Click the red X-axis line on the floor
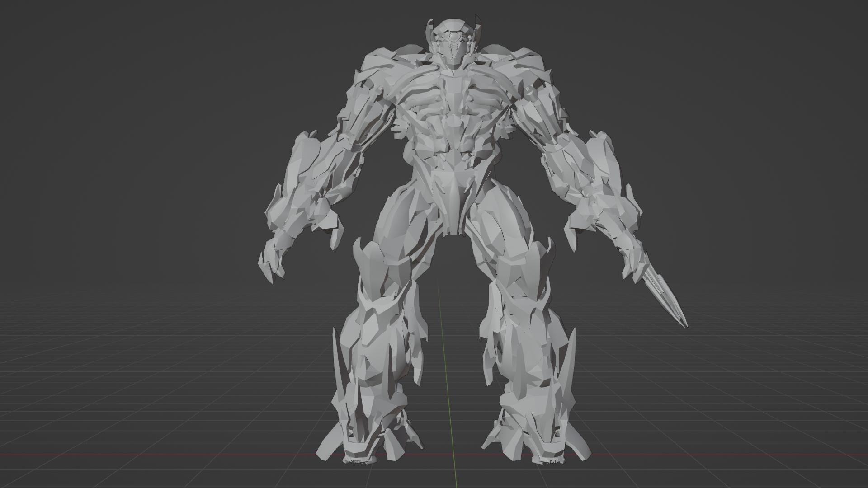 coord(158,455)
